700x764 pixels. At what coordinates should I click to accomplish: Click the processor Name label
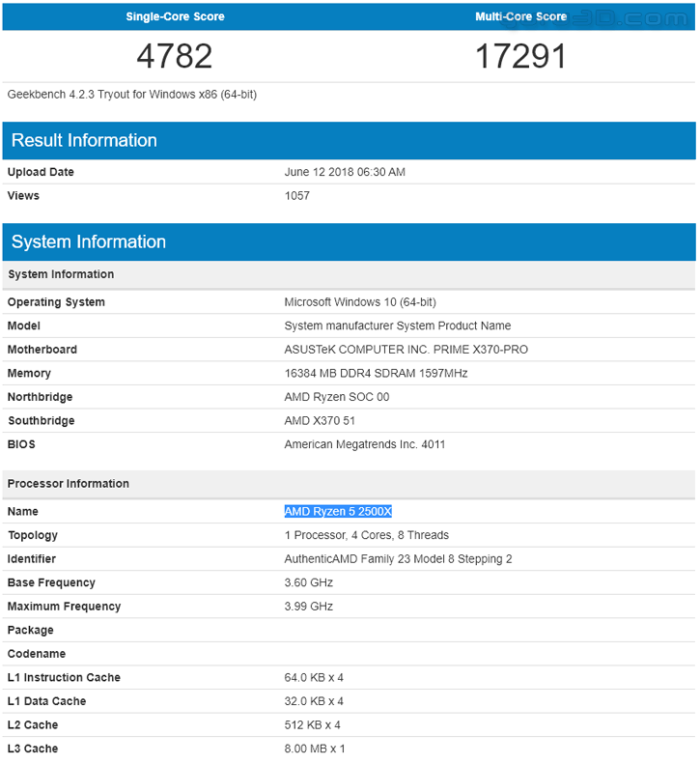[23, 512]
